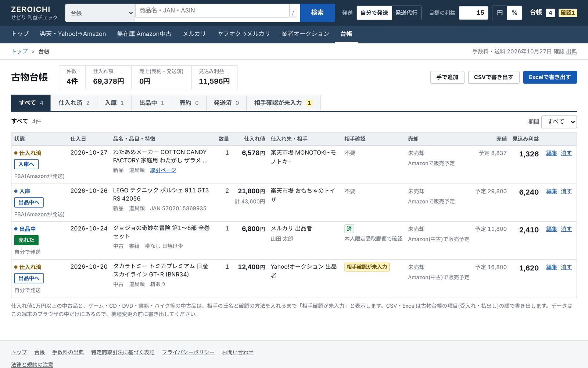The image size is (588, 368).
Task: Click the target profit value field
Action: 474,13
